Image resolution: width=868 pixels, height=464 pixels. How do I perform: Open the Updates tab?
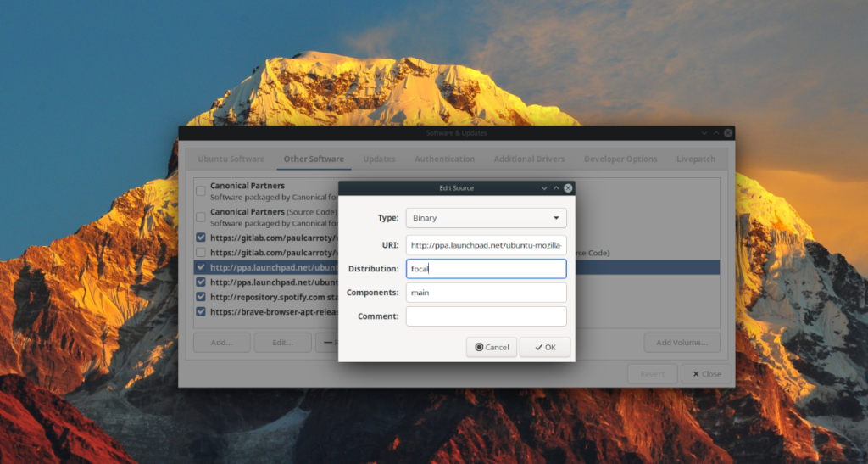pyautogui.click(x=379, y=159)
